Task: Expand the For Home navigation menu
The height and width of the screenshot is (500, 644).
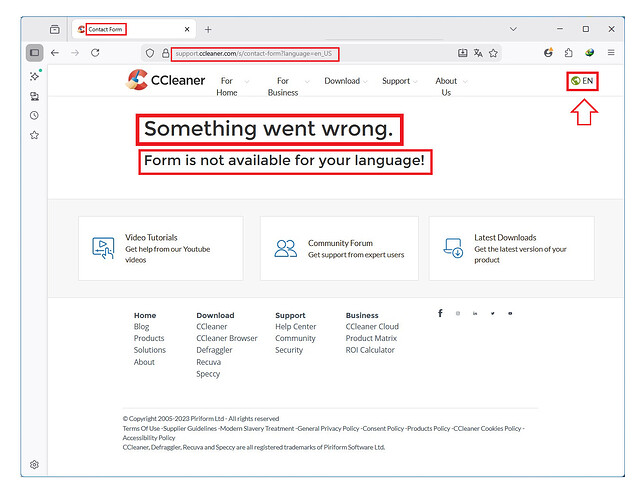Action: 228,86
